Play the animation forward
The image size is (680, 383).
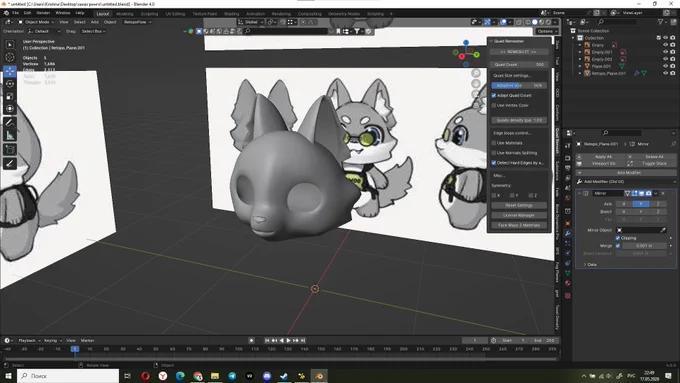click(288, 340)
